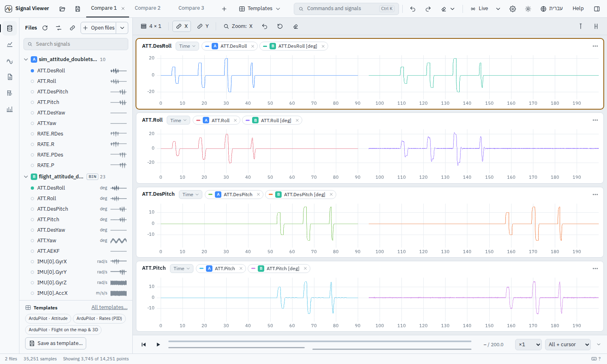Add a new tab with plus
This screenshot has height=364, width=607.
tap(224, 8)
